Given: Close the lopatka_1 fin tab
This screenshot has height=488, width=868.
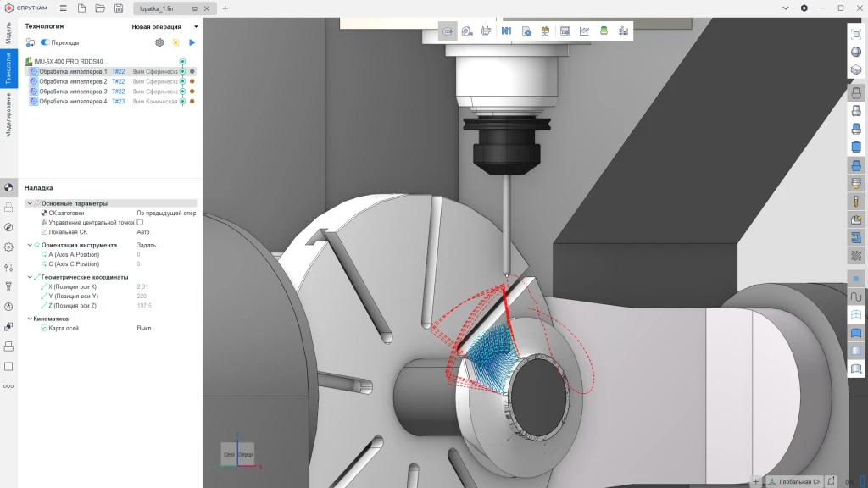Looking at the screenshot, I should (207, 8).
